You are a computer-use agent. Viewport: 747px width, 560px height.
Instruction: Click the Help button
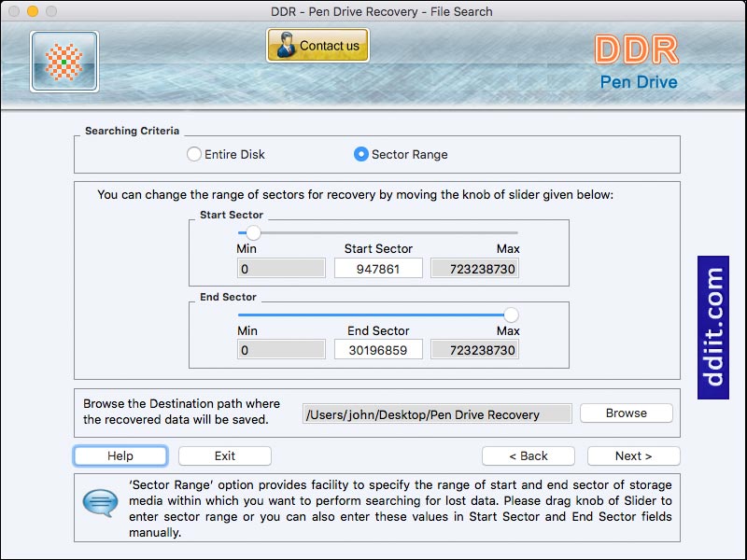[120, 455]
